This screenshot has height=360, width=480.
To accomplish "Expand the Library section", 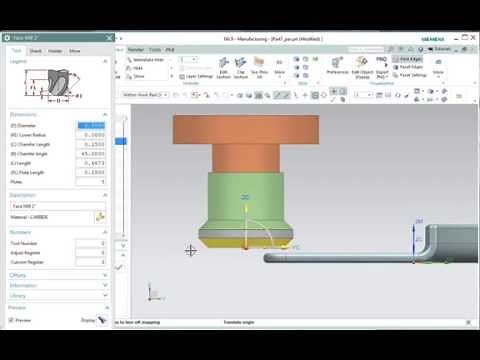I will tap(105, 296).
